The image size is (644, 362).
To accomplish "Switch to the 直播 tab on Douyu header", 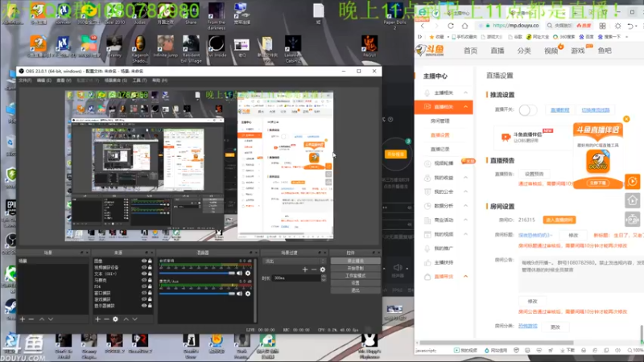I will pos(497,51).
